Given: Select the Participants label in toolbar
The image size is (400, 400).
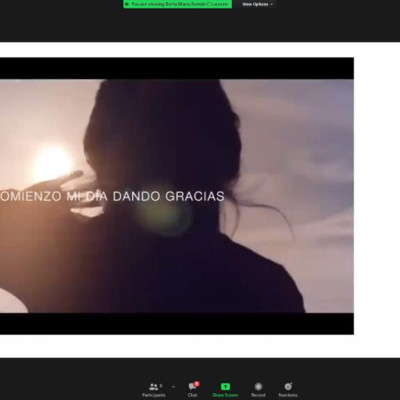Looking at the screenshot, I should click(x=154, y=395).
